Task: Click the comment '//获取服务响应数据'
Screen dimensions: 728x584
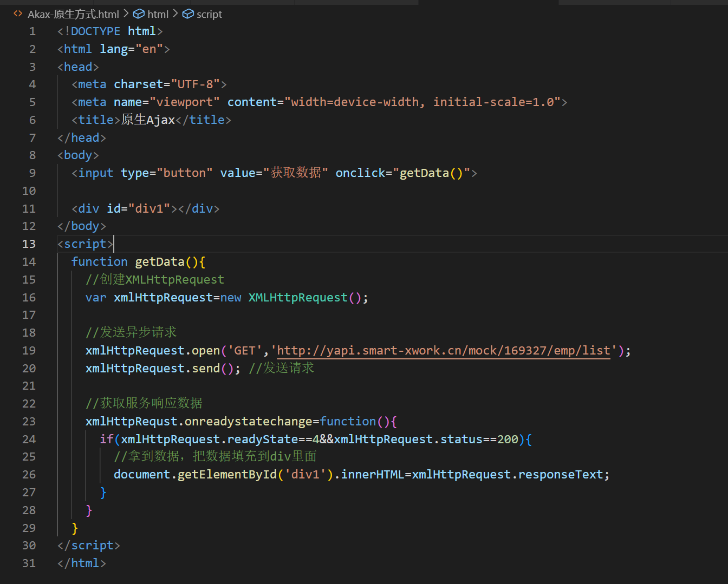Action: pos(144,404)
